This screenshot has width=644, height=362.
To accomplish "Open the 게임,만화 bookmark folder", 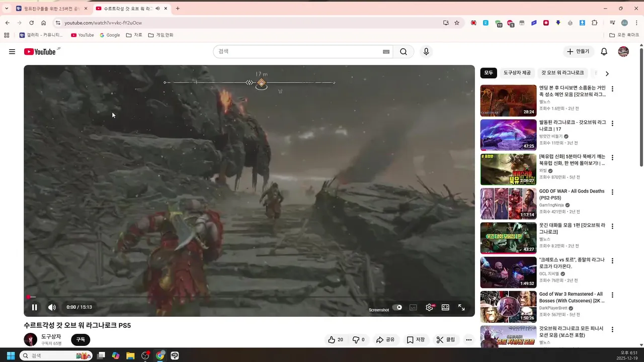I will (160, 35).
